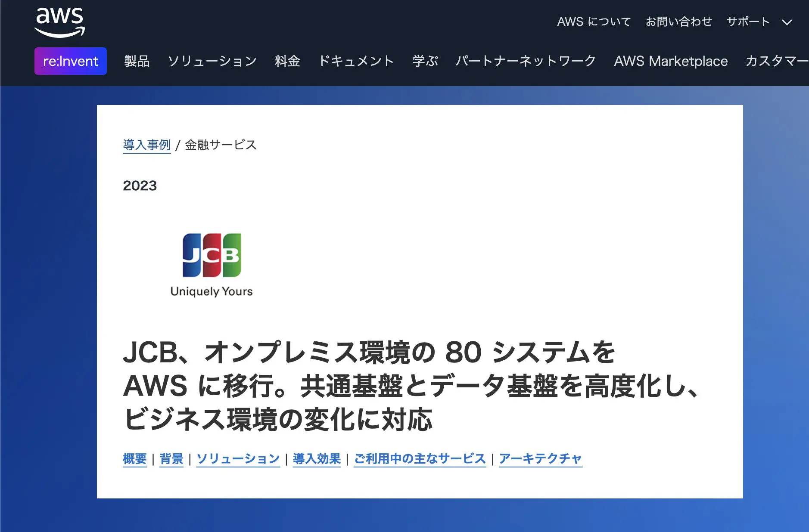
Task: Click the サポート link
Action: (x=748, y=22)
